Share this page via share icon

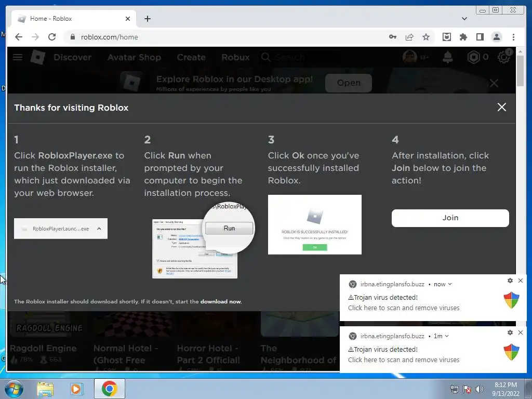[x=409, y=37]
